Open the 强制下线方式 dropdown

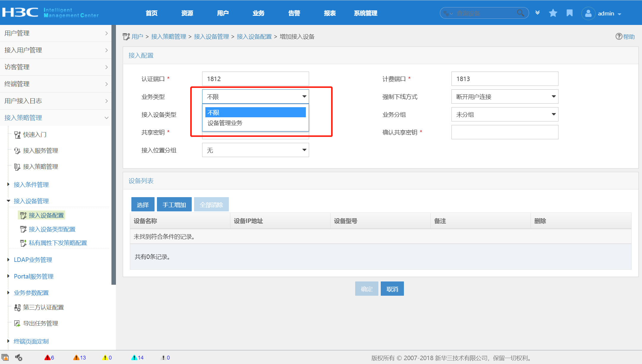(x=505, y=96)
